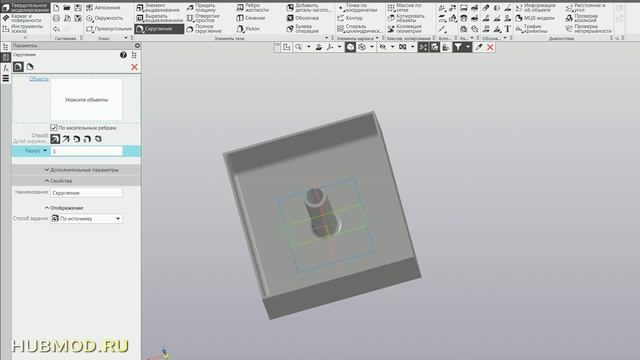Click the red X in view toolbar

[490, 47]
